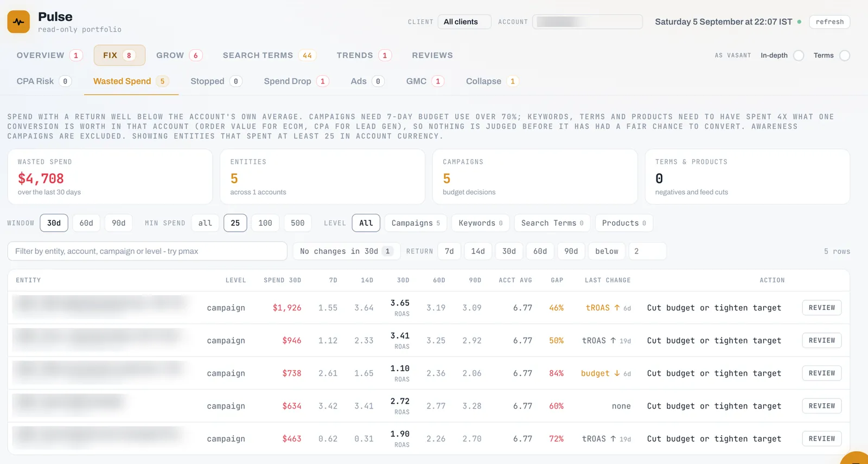Set min spend to 500
The width and height of the screenshot is (868, 464).
(x=298, y=223)
